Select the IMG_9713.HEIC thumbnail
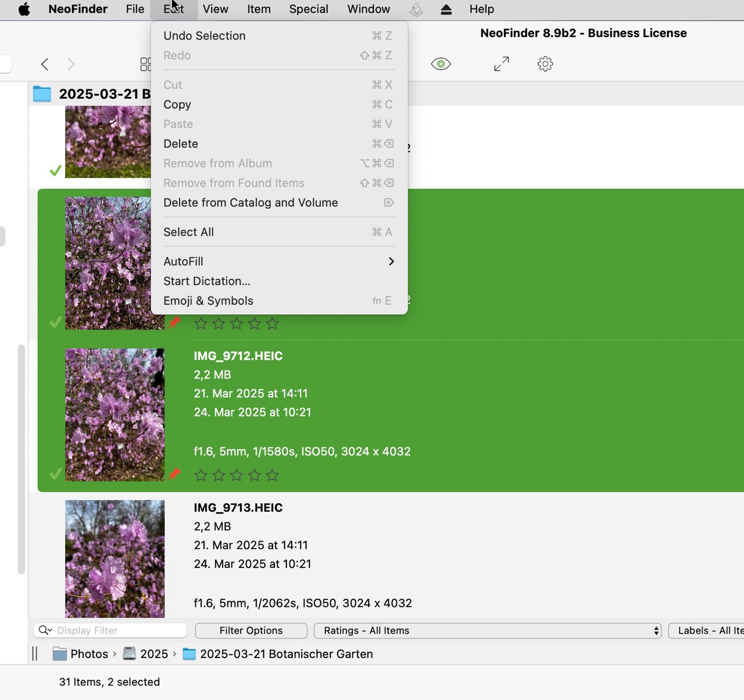This screenshot has height=700, width=744. click(115, 558)
